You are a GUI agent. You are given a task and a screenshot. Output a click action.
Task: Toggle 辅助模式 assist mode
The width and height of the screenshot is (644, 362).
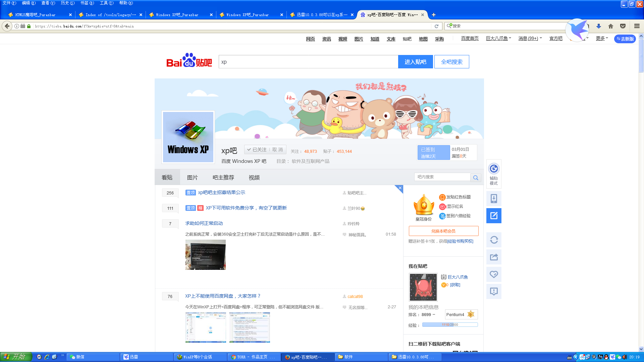click(494, 174)
